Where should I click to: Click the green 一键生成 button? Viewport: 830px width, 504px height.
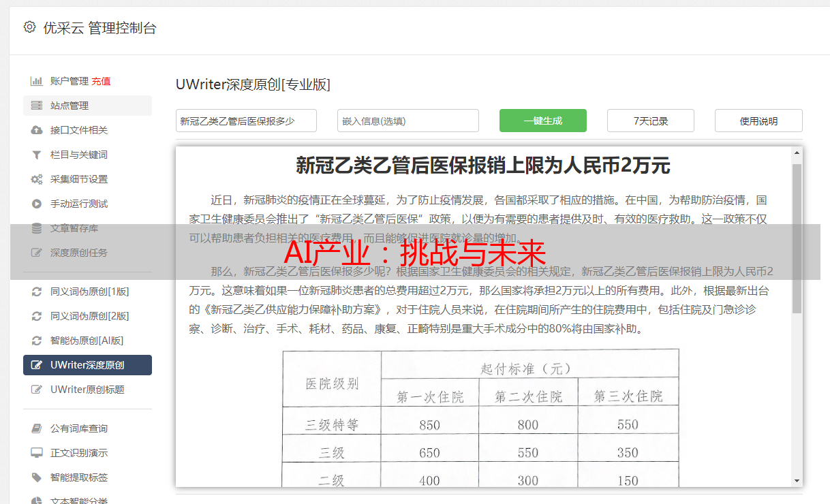pyautogui.click(x=543, y=121)
